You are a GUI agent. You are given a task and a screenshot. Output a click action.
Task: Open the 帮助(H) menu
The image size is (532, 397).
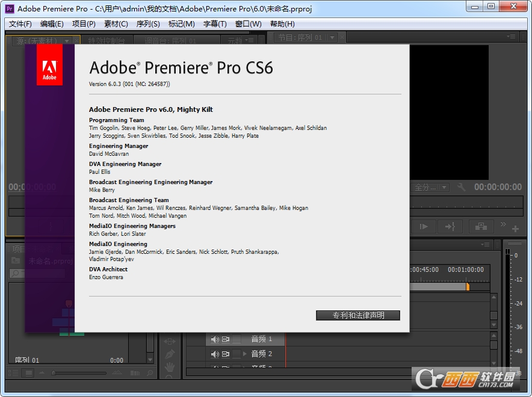click(x=282, y=24)
